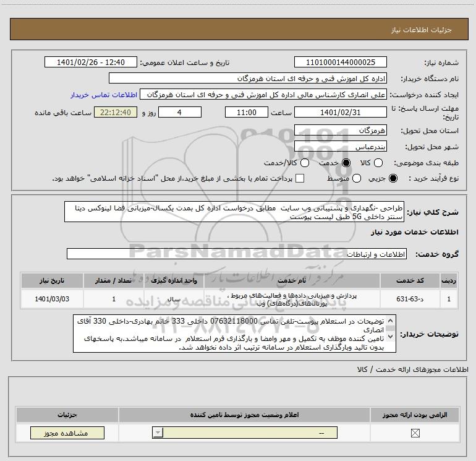
Task: Click the buyer description text area
Action: [x=235, y=334]
